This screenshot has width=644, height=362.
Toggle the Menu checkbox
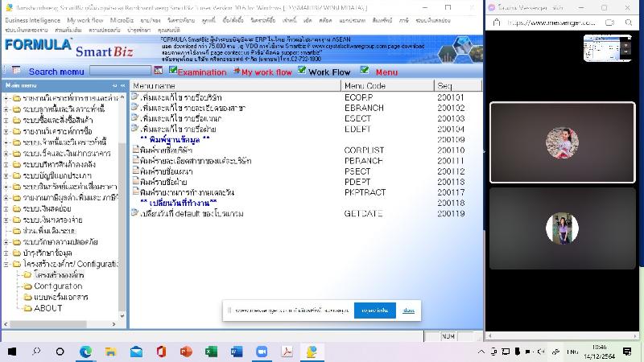pyautogui.click(x=365, y=71)
